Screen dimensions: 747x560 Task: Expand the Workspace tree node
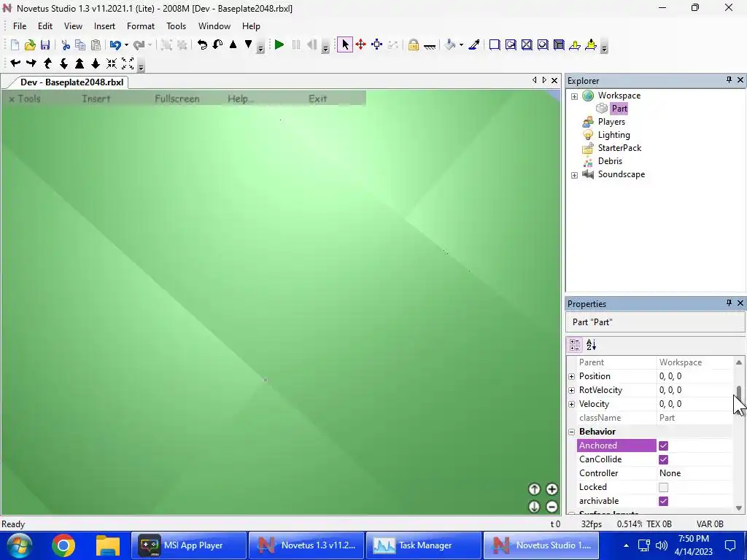pyautogui.click(x=575, y=96)
